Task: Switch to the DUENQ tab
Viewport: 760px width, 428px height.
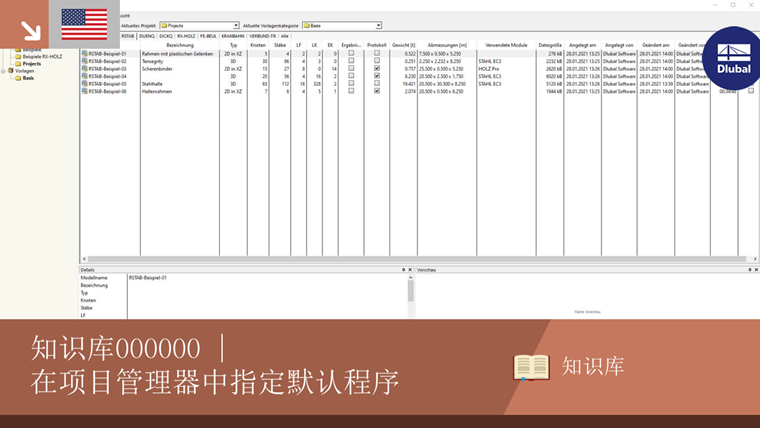Action: point(147,36)
